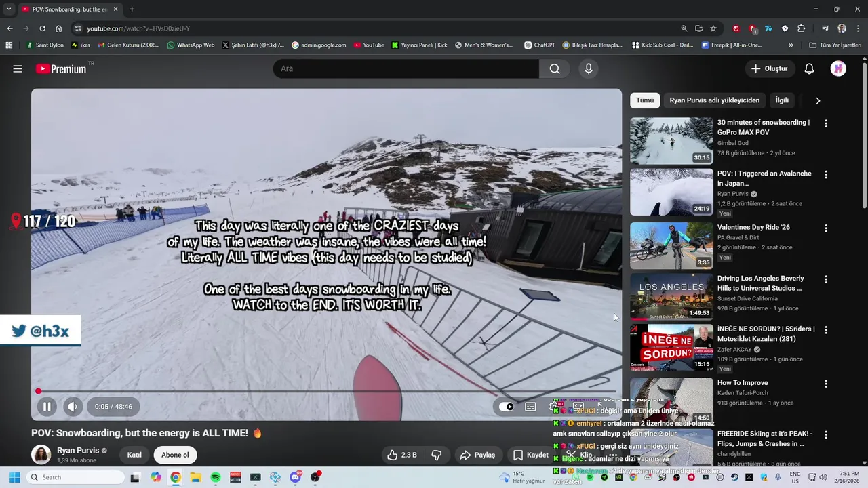The image size is (868, 488).
Task: Open options menu for İNEĞE NE SORDUN video
Action: [x=826, y=330]
